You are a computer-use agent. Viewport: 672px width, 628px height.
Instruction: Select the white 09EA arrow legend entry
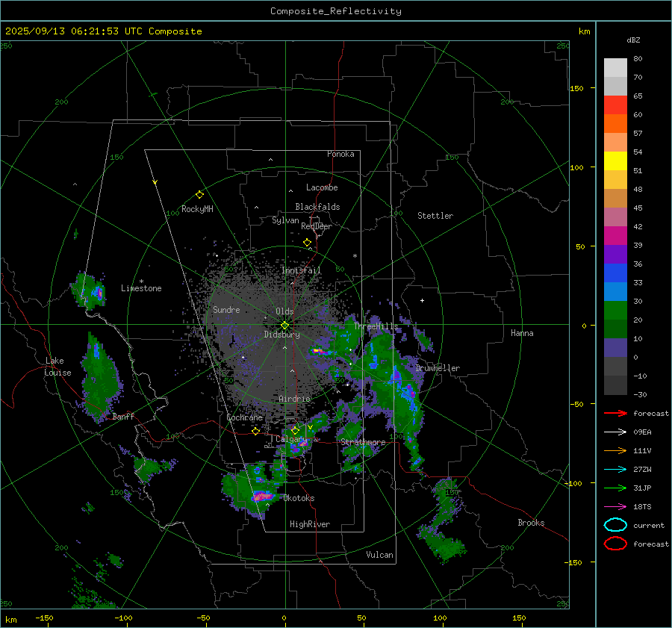tap(615, 432)
